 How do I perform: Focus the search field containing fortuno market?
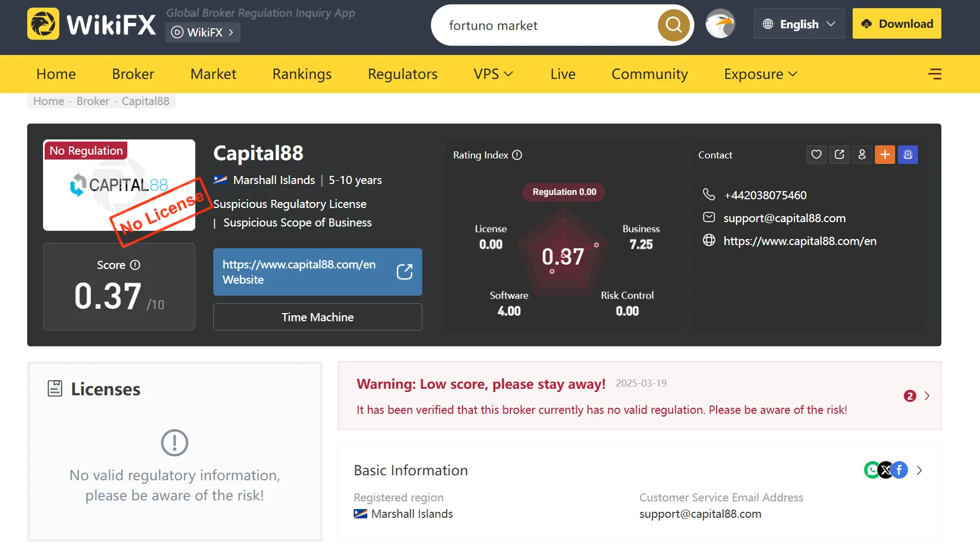(x=550, y=25)
